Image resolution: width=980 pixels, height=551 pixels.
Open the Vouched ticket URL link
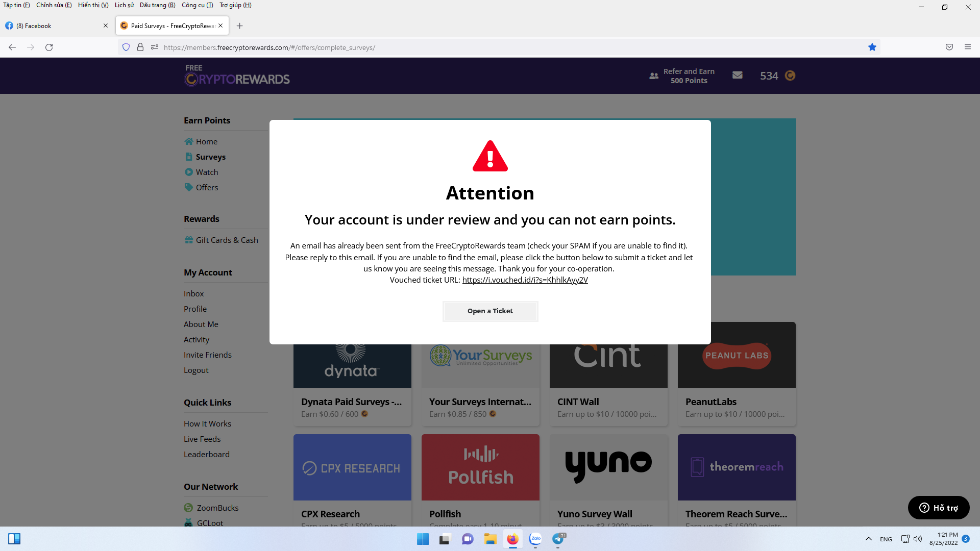(x=525, y=280)
